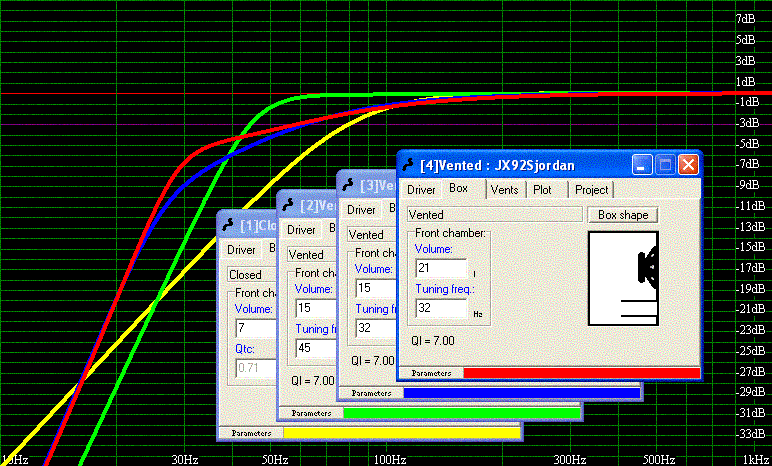This screenshot has width=772, height=466.
Task: Click the speaker app icon in the [4]Vented title bar
Action: coord(409,165)
